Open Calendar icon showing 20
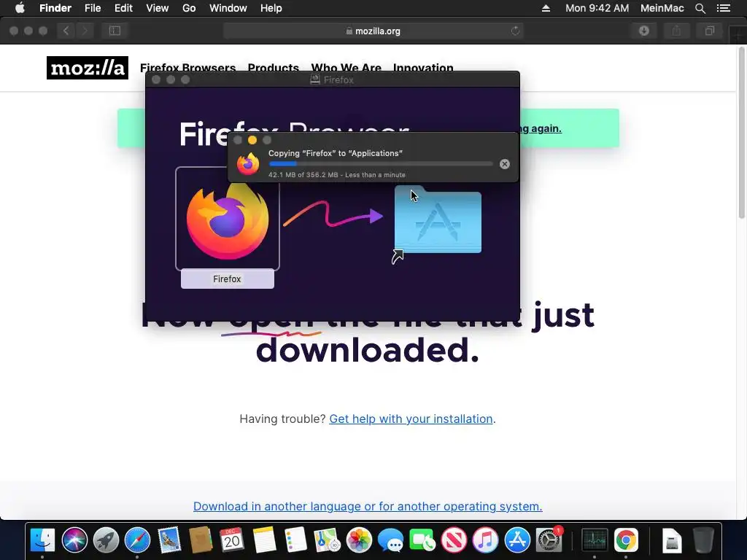The width and height of the screenshot is (747, 560). [x=232, y=540]
